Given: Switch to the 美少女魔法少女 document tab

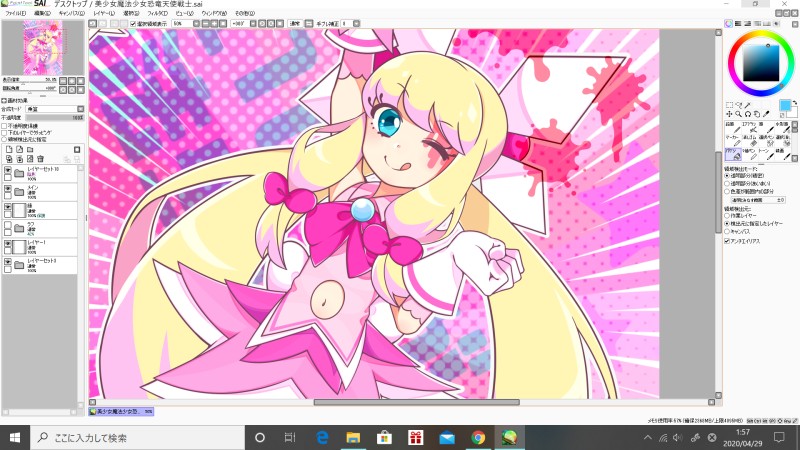Looking at the screenshot, I should [x=121, y=411].
